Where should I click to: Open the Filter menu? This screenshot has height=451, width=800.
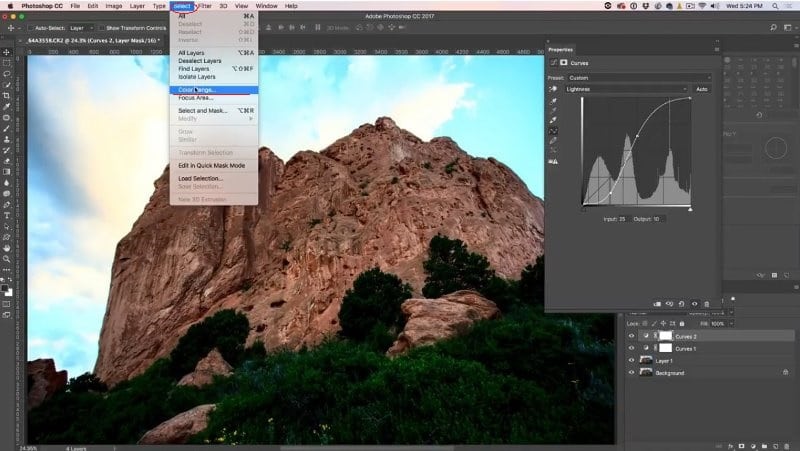pos(205,6)
